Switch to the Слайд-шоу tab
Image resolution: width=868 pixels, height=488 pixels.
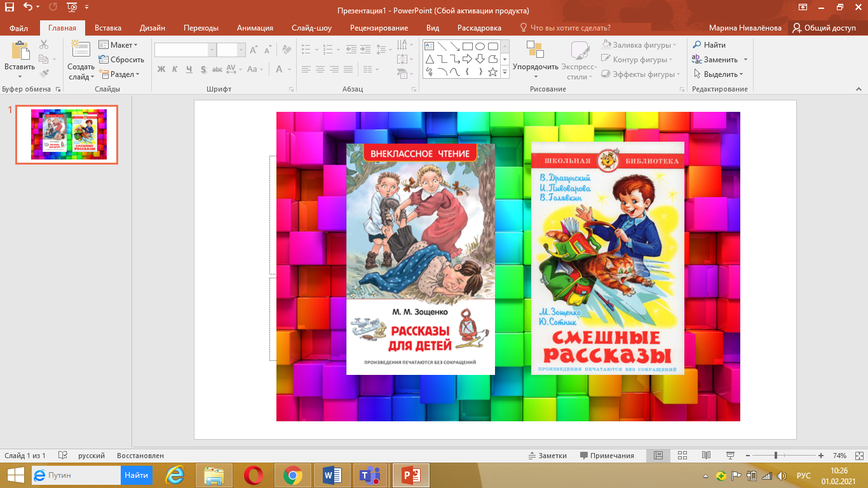[311, 28]
